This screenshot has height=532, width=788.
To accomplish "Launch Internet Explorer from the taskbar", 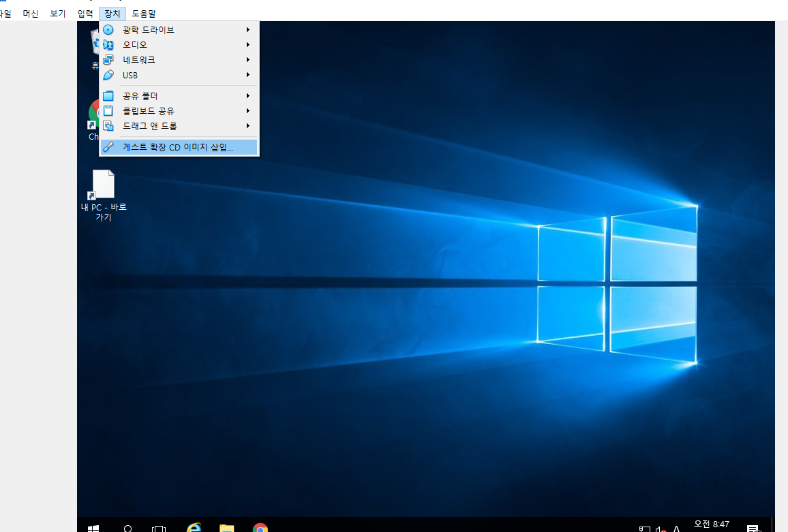I will (x=194, y=527).
